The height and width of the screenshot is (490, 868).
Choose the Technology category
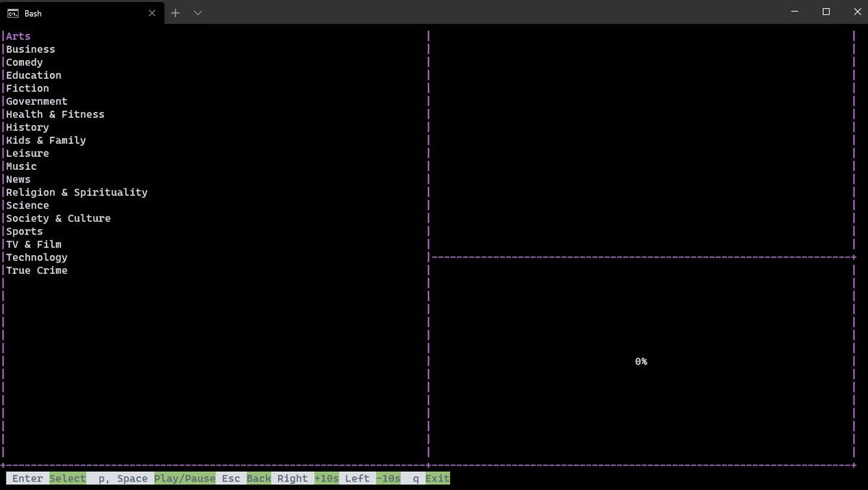tap(37, 257)
